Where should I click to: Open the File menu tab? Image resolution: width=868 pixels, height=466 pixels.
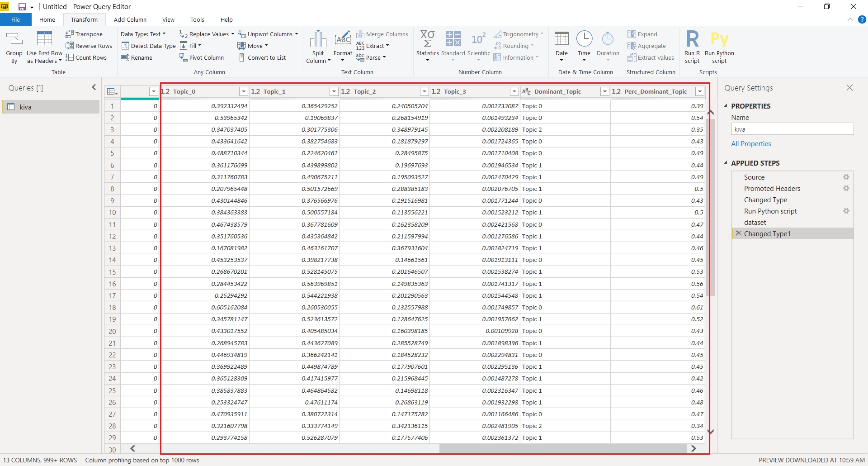click(15, 19)
